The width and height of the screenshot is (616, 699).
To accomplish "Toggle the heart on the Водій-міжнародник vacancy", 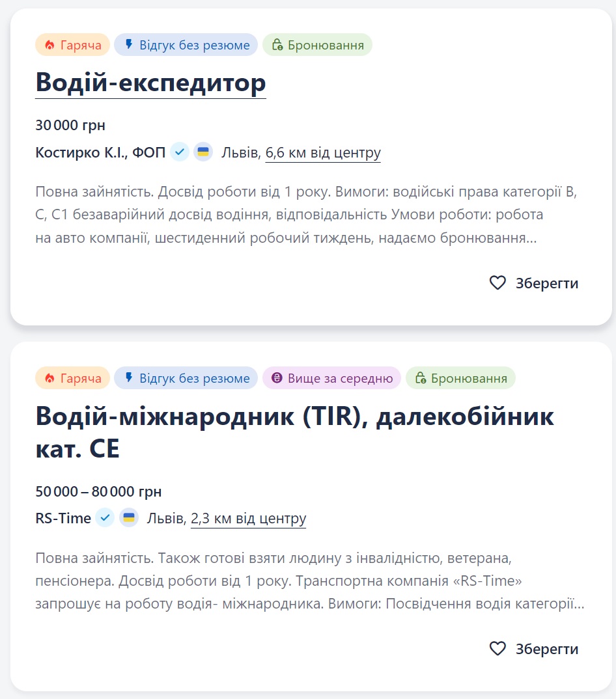I will [499, 648].
